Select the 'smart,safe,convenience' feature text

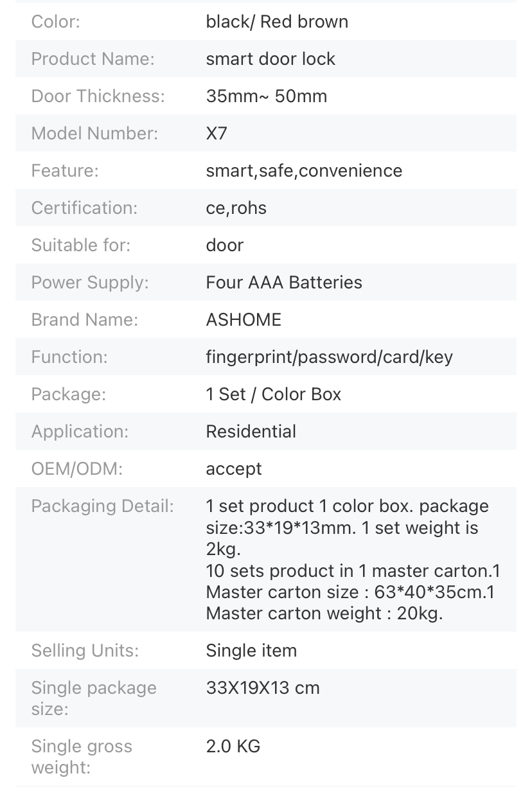(304, 171)
